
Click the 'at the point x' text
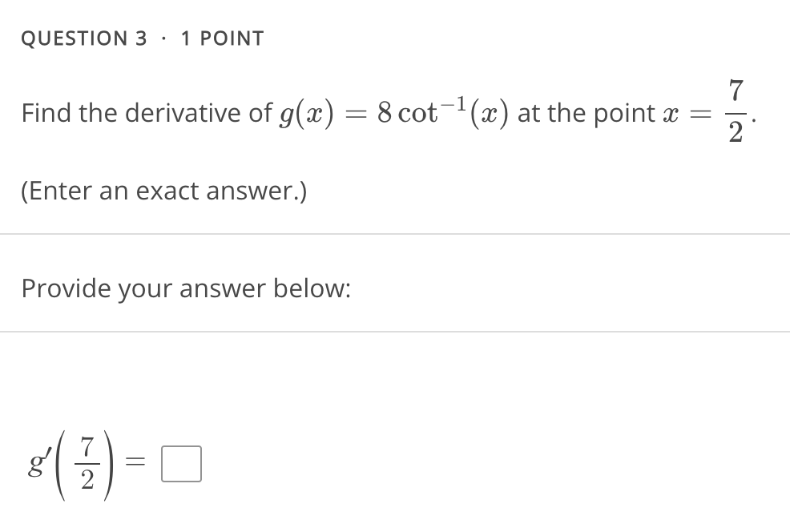click(596, 113)
